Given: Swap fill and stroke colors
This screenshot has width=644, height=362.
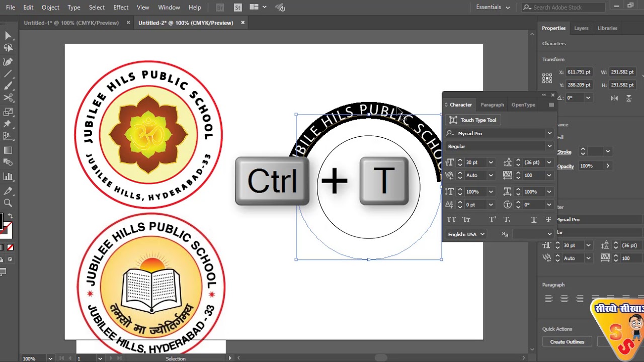Looking at the screenshot, I should 11,216.
